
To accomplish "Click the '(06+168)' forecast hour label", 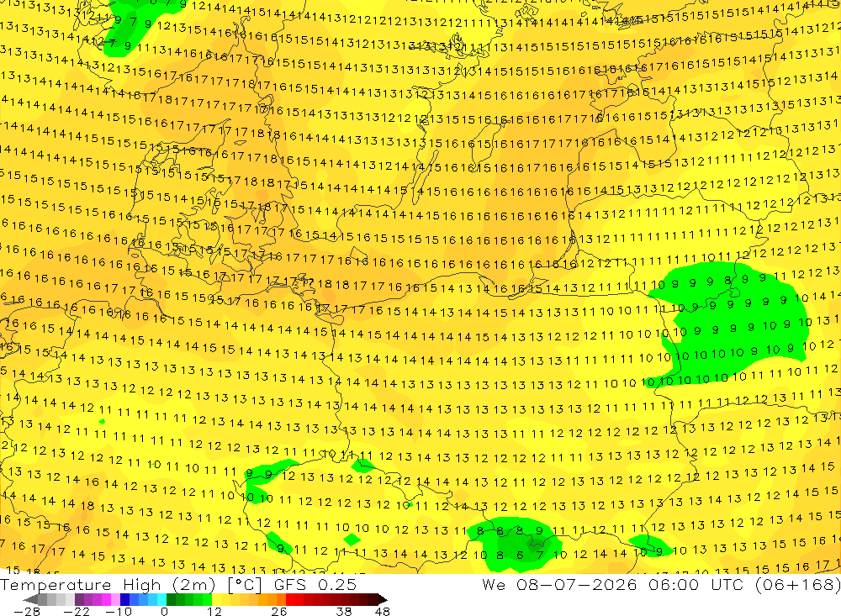I will (x=797, y=585).
